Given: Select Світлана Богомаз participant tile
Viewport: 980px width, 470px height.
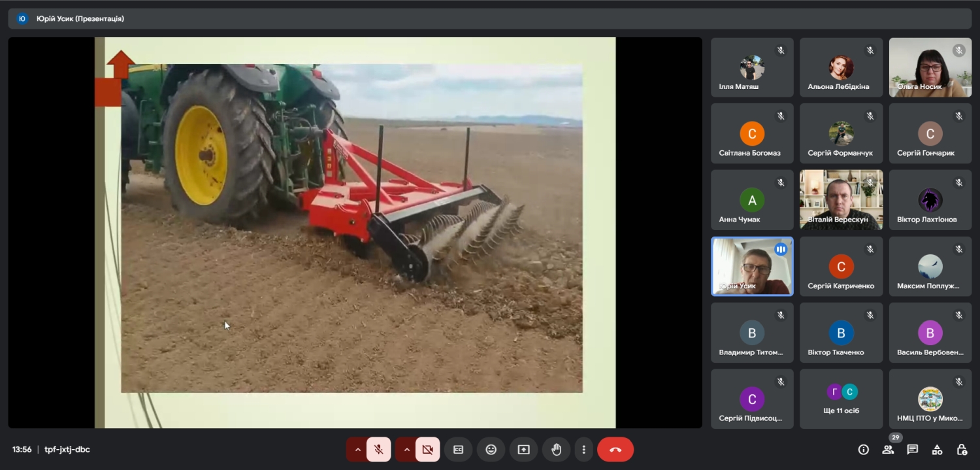Looking at the screenshot, I should click(x=752, y=134).
